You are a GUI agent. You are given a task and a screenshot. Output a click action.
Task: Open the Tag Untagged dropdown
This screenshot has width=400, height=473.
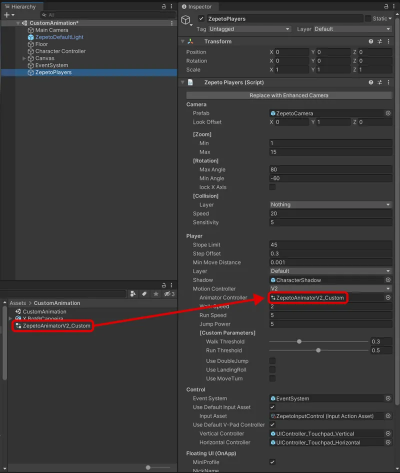tap(250, 29)
